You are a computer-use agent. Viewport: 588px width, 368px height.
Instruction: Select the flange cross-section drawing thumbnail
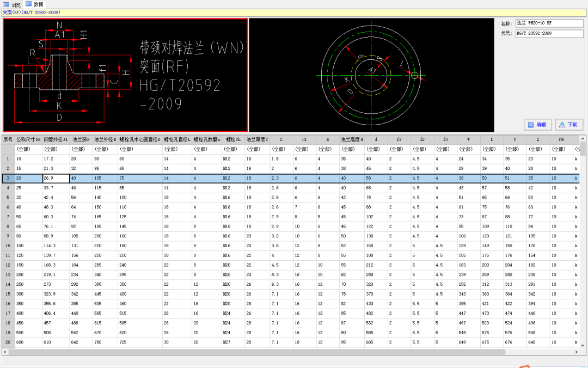(x=125, y=75)
